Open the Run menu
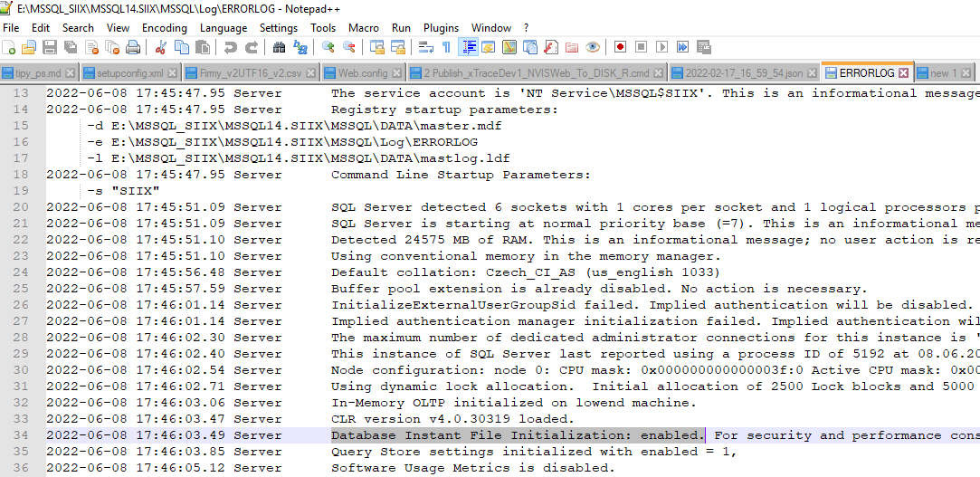Viewport: 980px width, 477px height. coord(401,28)
